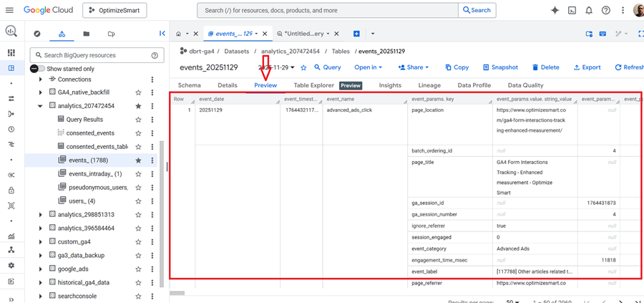Open kebab menu for Connections
This screenshot has height=303, width=644.
coord(152,80)
